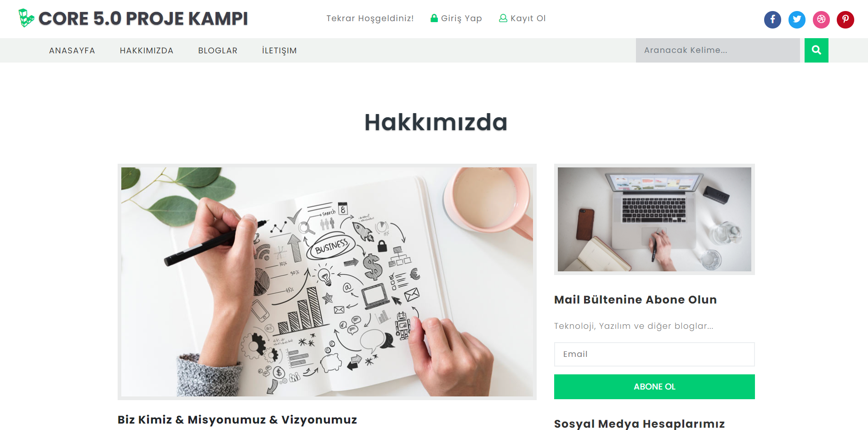Click the Kayıt Ol link

point(528,18)
